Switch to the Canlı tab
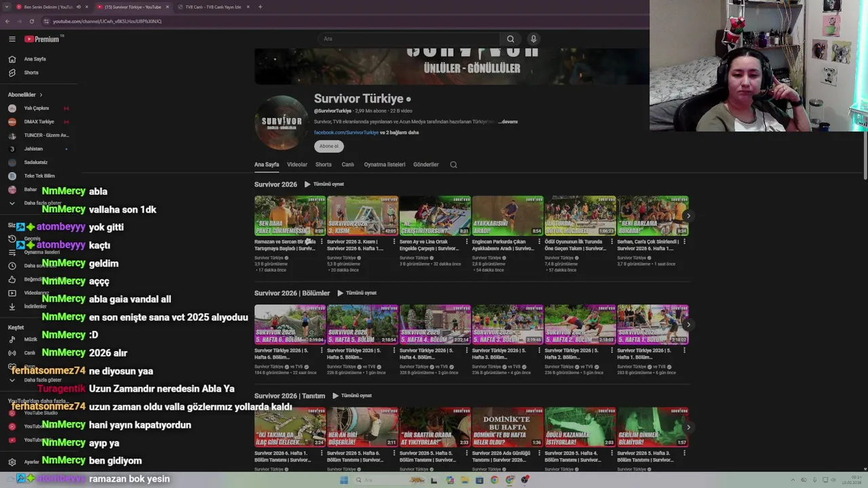 [348, 165]
